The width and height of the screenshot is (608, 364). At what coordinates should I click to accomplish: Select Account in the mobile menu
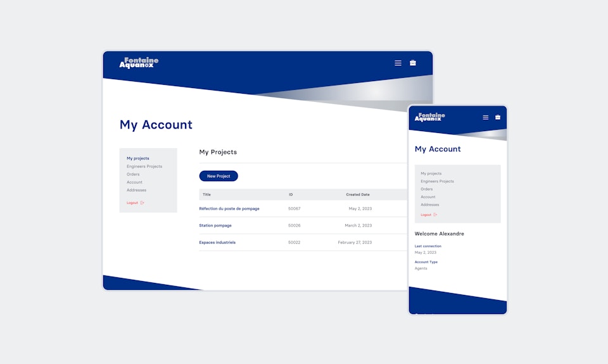[428, 197]
